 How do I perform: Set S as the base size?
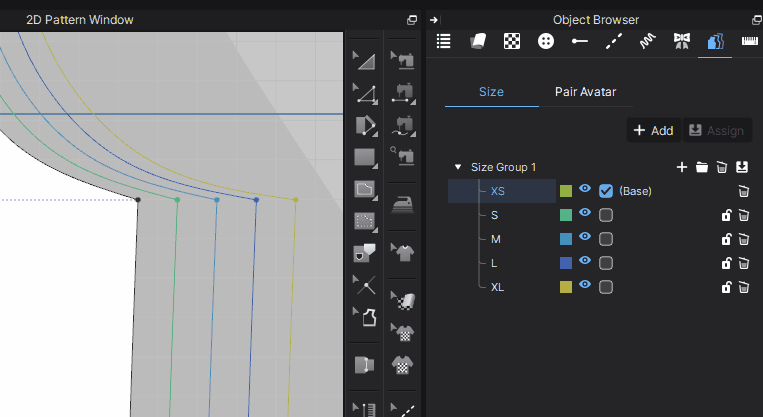coord(606,215)
